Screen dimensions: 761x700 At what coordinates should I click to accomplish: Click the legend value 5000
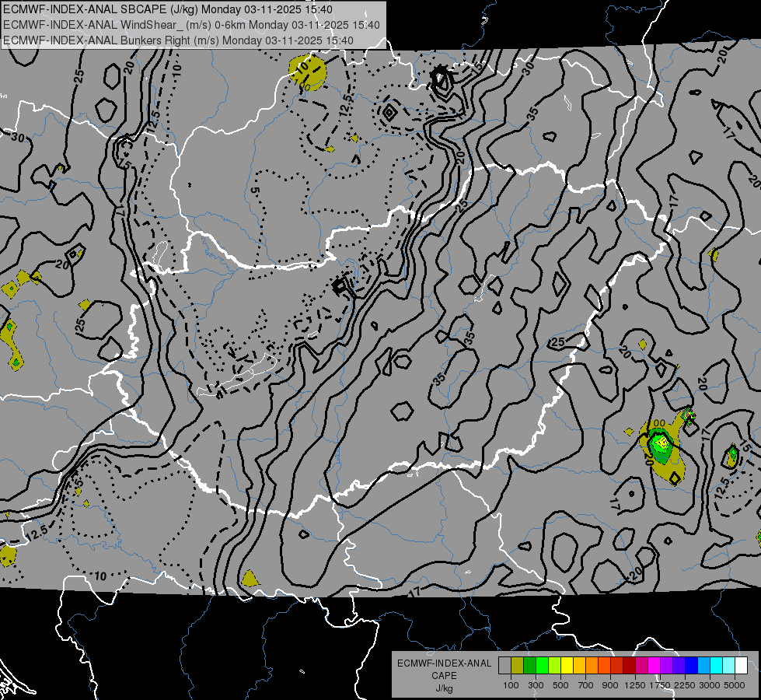[x=735, y=685]
